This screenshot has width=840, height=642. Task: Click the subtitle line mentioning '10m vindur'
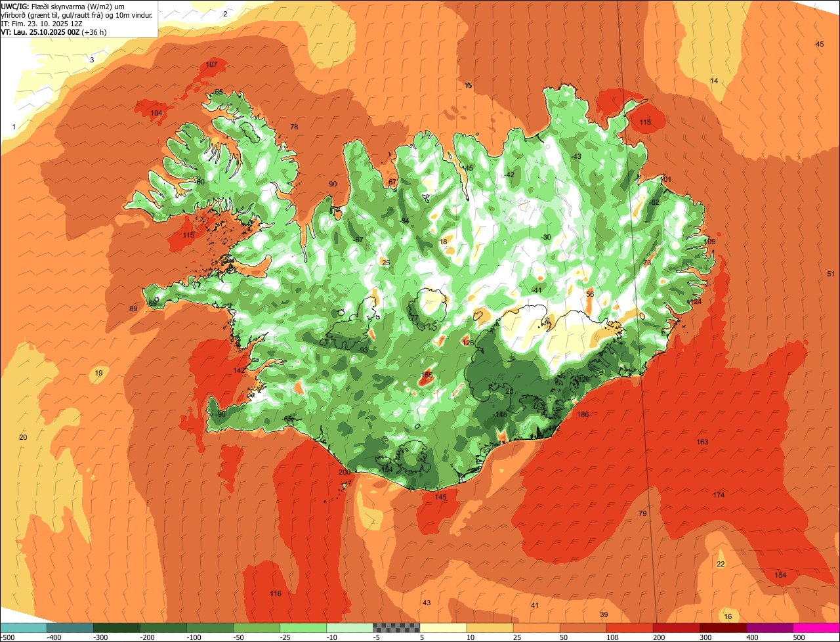pos(77,15)
